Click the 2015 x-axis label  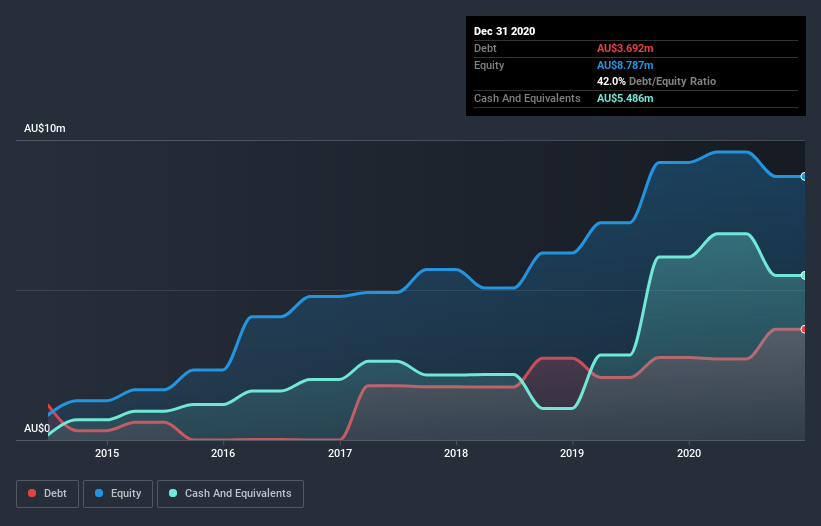(x=107, y=453)
